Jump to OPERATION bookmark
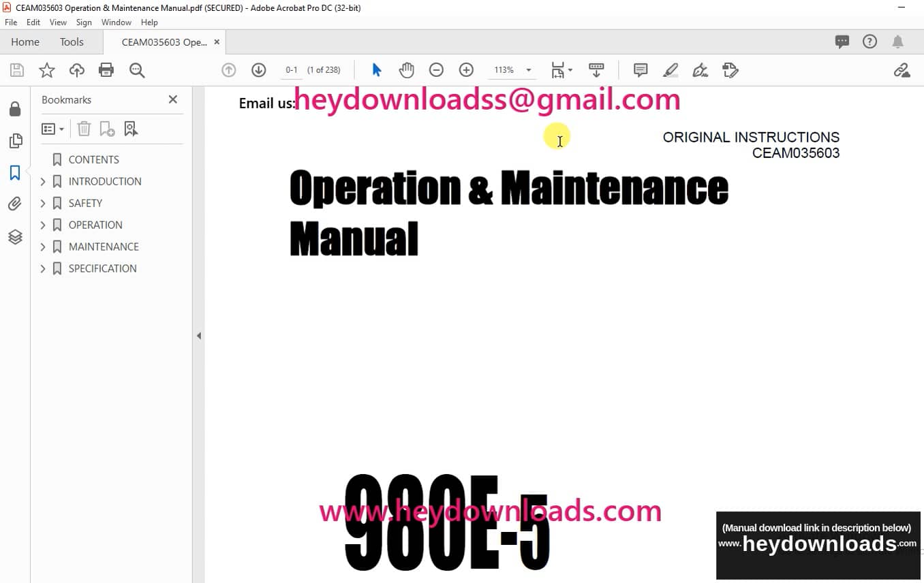 pyautogui.click(x=95, y=225)
